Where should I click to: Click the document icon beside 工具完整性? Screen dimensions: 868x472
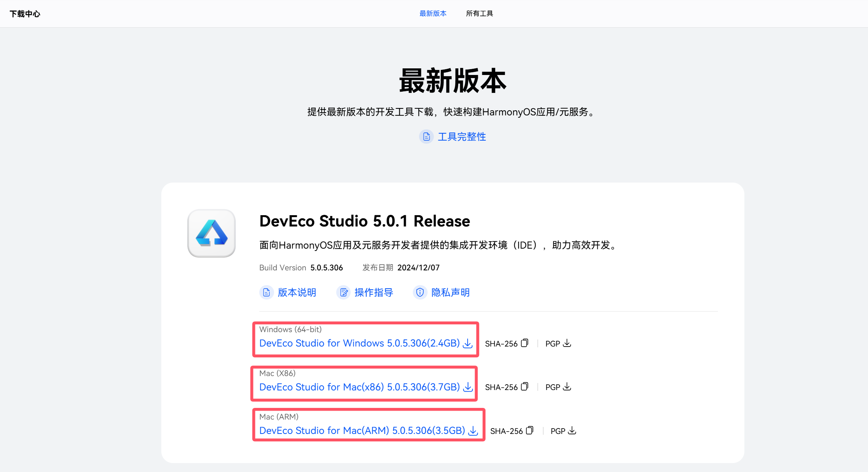tap(426, 137)
